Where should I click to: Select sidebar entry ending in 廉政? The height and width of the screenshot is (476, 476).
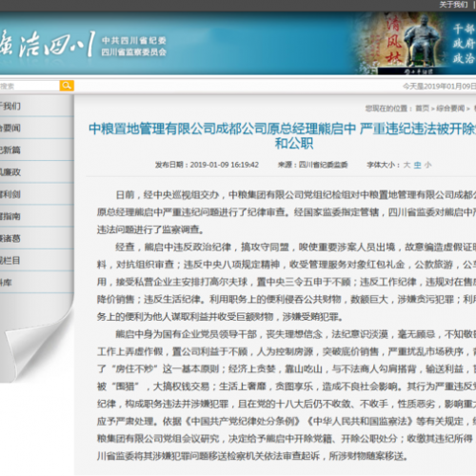pos(37,172)
